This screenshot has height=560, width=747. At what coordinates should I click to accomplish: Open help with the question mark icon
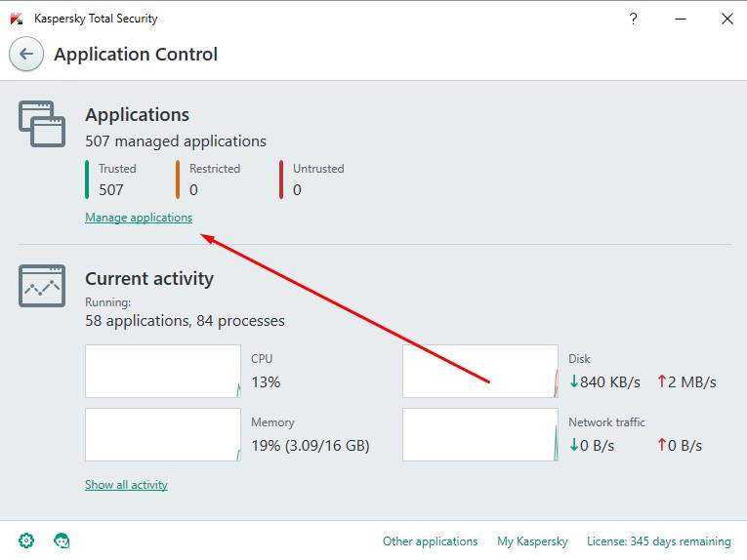(x=633, y=19)
